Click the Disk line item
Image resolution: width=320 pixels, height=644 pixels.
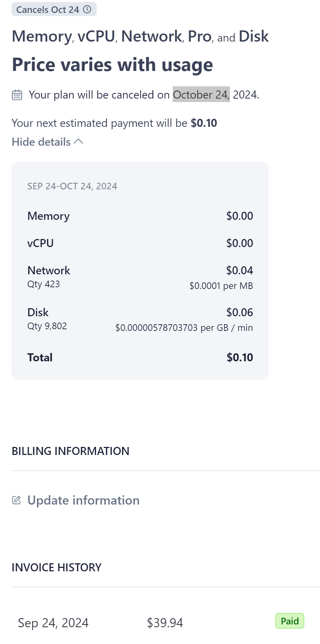tap(38, 312)
